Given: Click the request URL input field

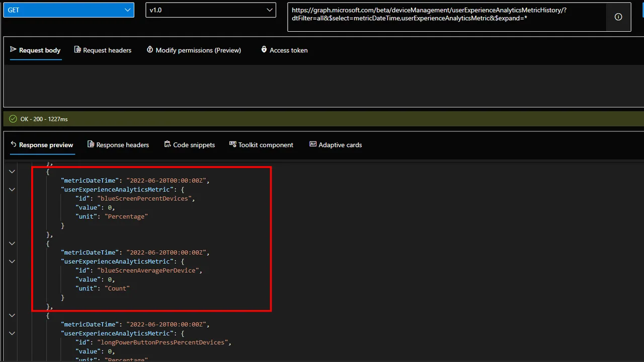Looking at the screenshot, I should click(x=447, y=17).
